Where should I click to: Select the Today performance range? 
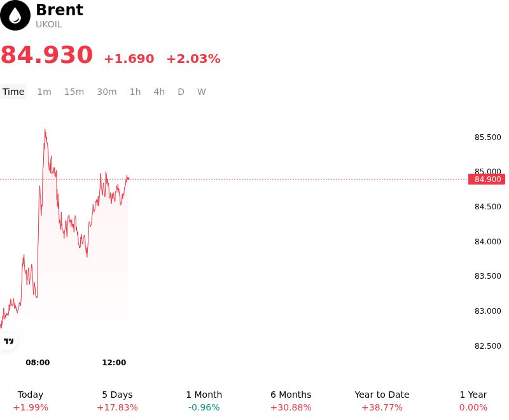31,401
